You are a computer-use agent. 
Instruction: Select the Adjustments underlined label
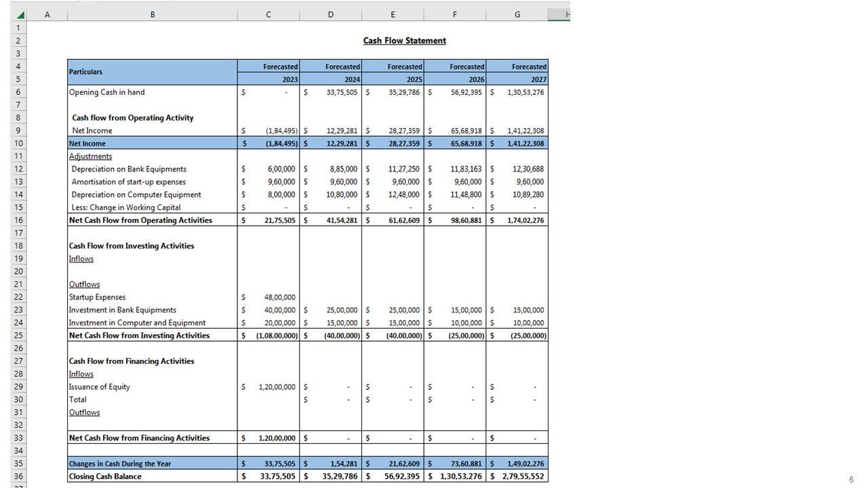(91, 157)
